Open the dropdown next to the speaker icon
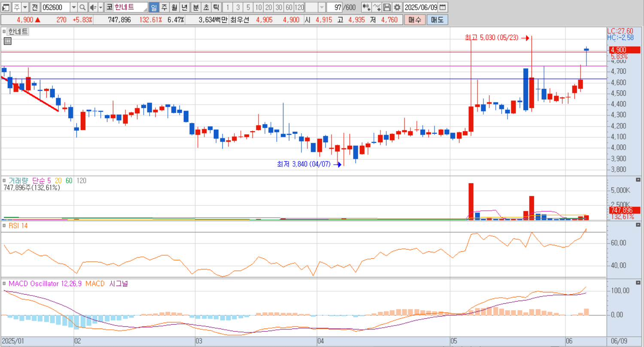The image size is (644, 347). click(x=101, y=7)
